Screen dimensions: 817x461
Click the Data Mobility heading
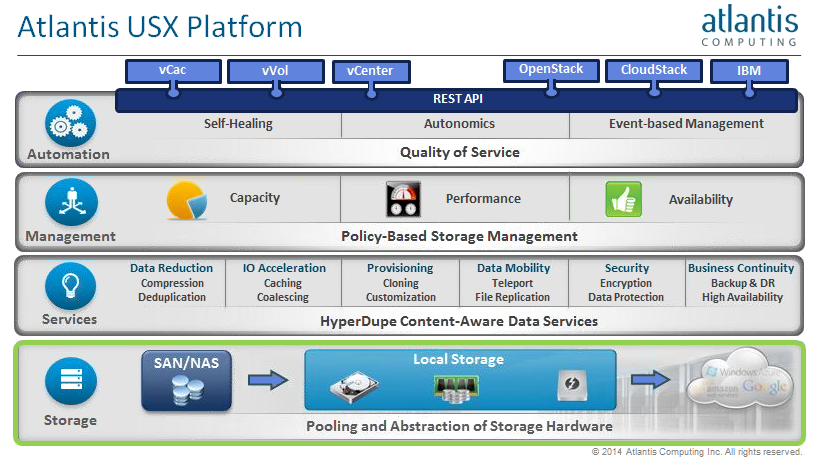(513, 268)
